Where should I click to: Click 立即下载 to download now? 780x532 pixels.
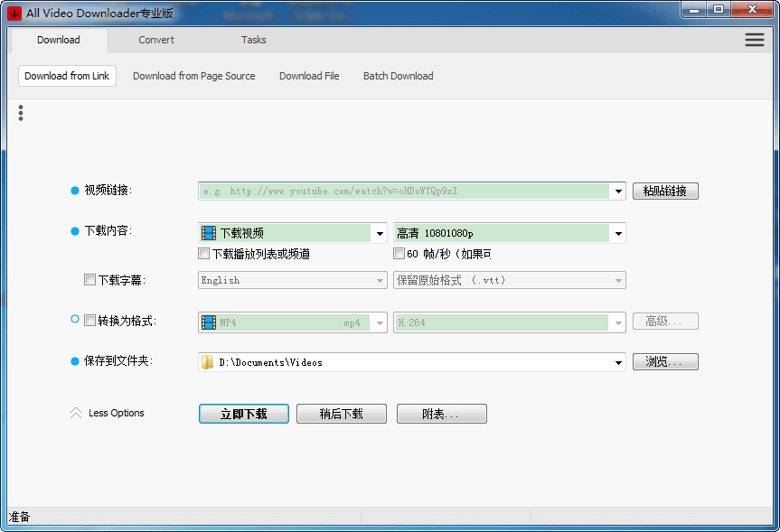[x=244, y=414]
